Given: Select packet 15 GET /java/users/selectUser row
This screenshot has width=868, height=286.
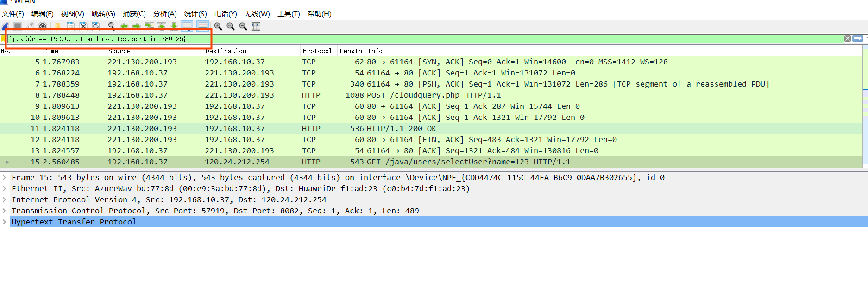Looking at the screenshot, I should [x=431, y=162].
